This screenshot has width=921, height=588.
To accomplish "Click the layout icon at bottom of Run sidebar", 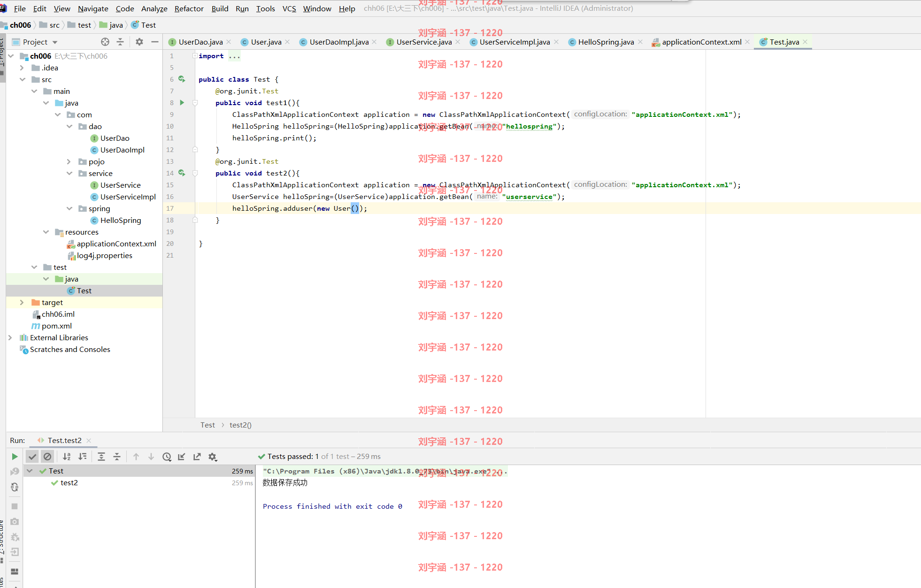I will tap(15, 571).
